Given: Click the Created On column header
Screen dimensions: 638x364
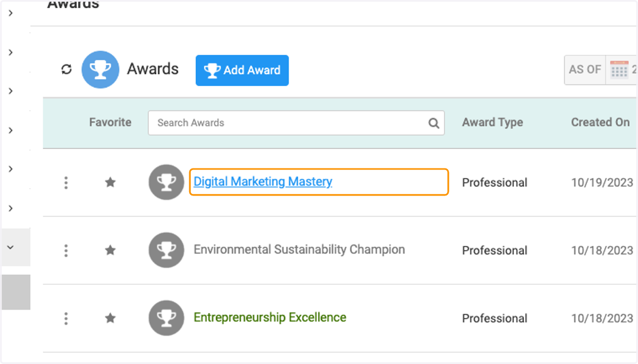Looking at the screenshot, I should (600, 122).
